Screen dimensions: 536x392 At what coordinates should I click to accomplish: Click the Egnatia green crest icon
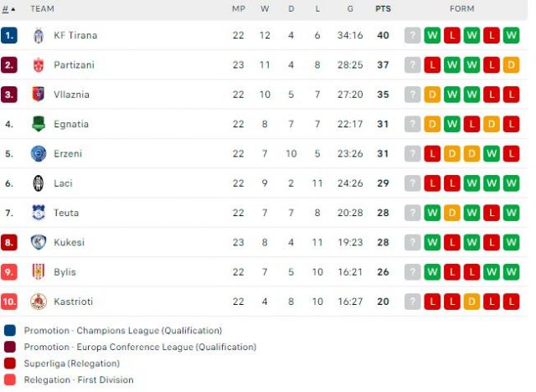coord(39,124)
